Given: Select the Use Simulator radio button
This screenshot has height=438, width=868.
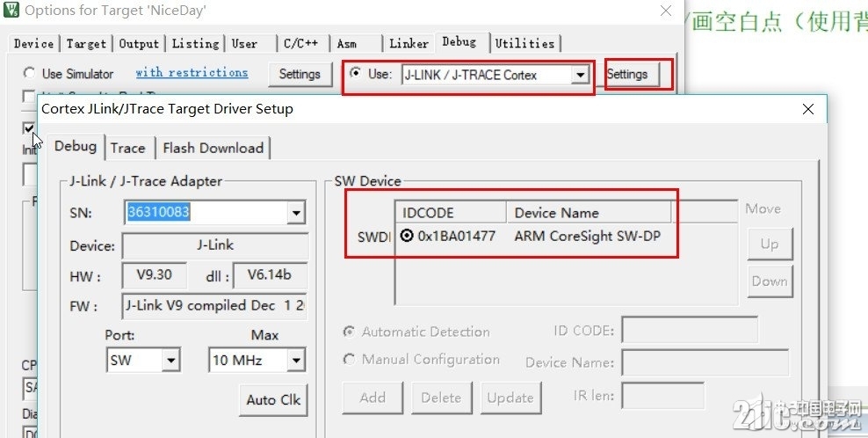Looking at the screenshot, I should [x=29, y=73].
